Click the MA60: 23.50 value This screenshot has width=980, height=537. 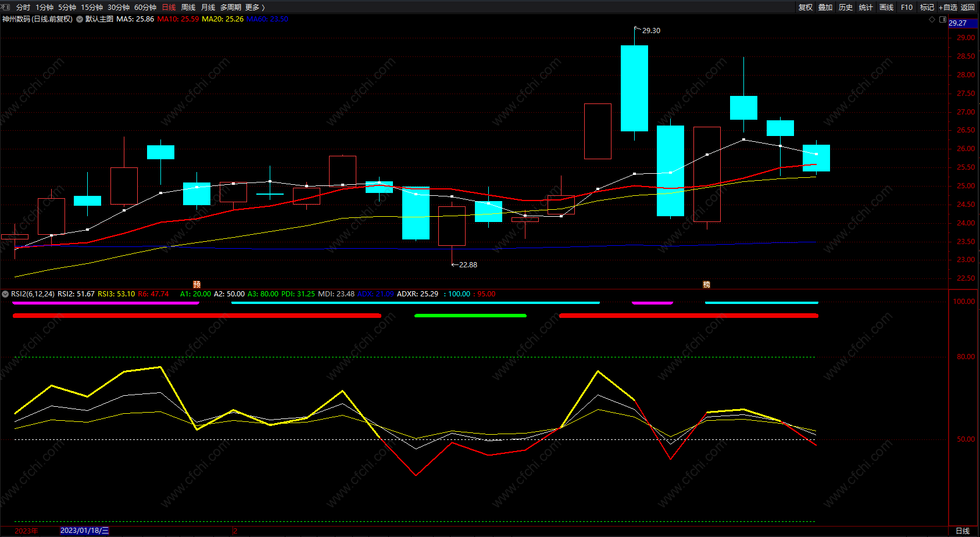(x=267, y=19)
